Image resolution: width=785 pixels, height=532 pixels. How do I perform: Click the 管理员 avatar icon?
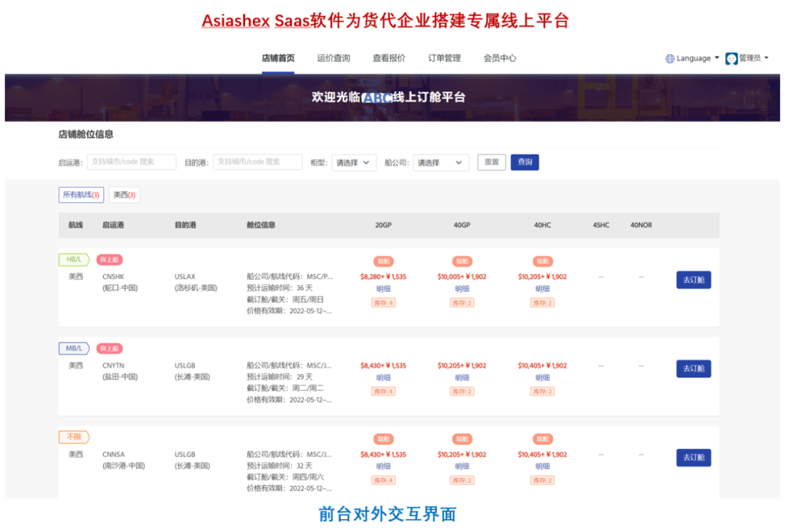pyautogui.click(x=730, y=58)
